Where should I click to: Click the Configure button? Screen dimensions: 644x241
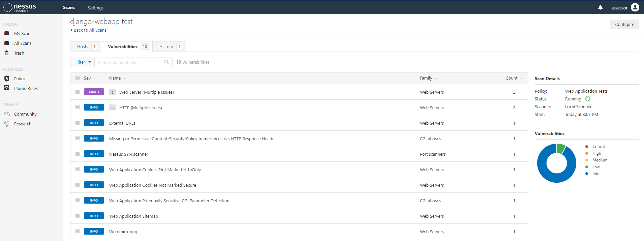[x=624, y=24]
